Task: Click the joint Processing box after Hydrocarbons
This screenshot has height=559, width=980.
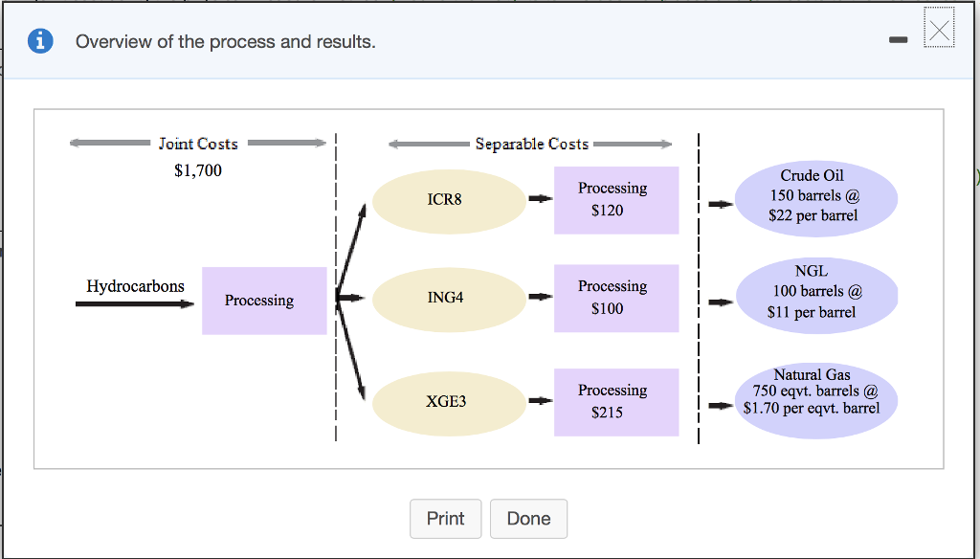Action: 264,301
